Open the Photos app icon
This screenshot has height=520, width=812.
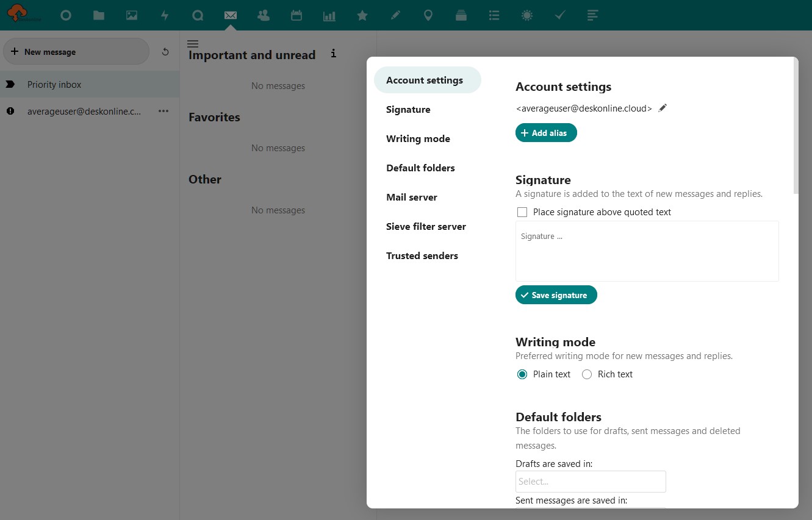pyautogui.click(x=132, y=15)
